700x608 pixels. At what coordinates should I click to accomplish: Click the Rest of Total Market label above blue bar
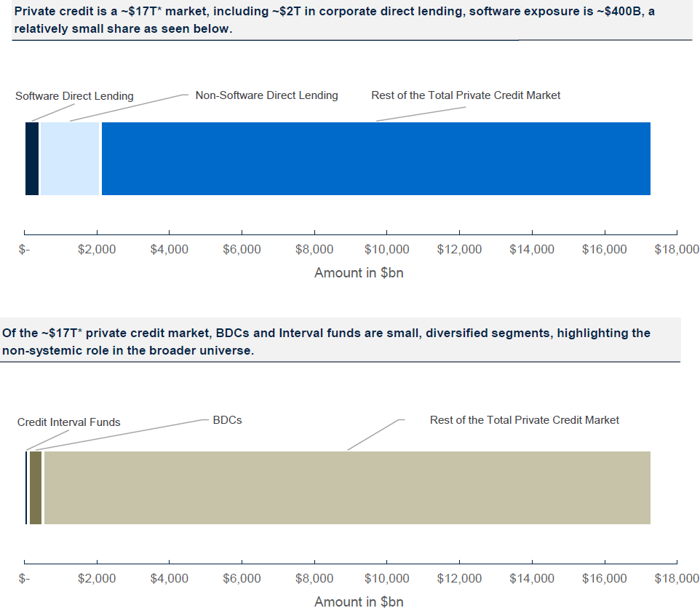pyautogui.click(x=466, y=95)
